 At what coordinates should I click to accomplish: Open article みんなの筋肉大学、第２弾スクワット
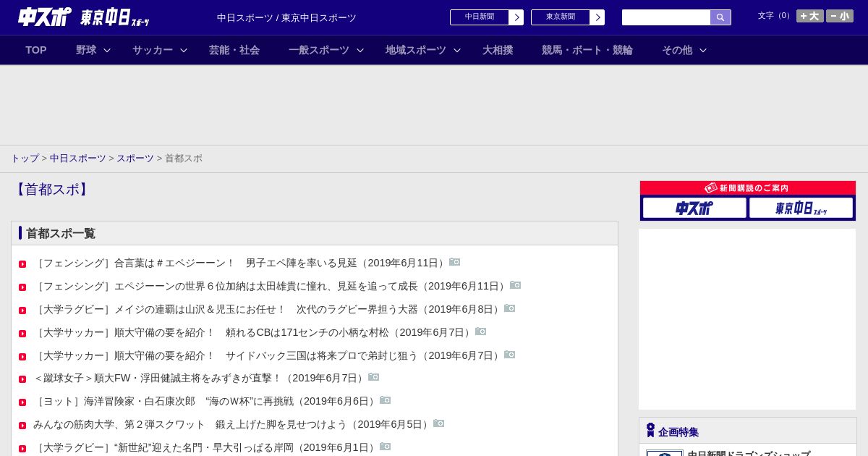232,424
